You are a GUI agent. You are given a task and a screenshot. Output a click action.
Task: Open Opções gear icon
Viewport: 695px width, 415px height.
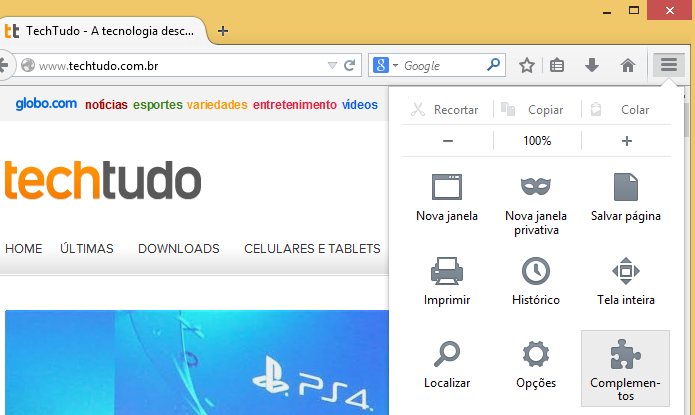(x=536, y=364)
